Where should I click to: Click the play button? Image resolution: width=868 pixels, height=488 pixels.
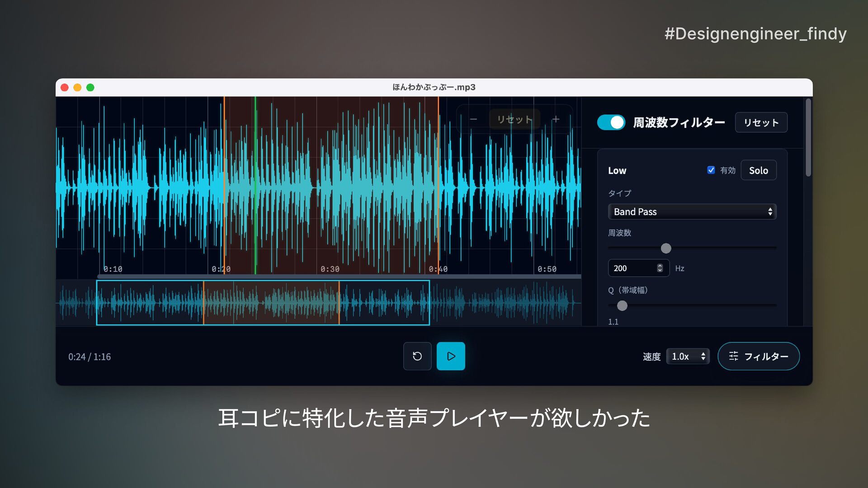(451, 356)
